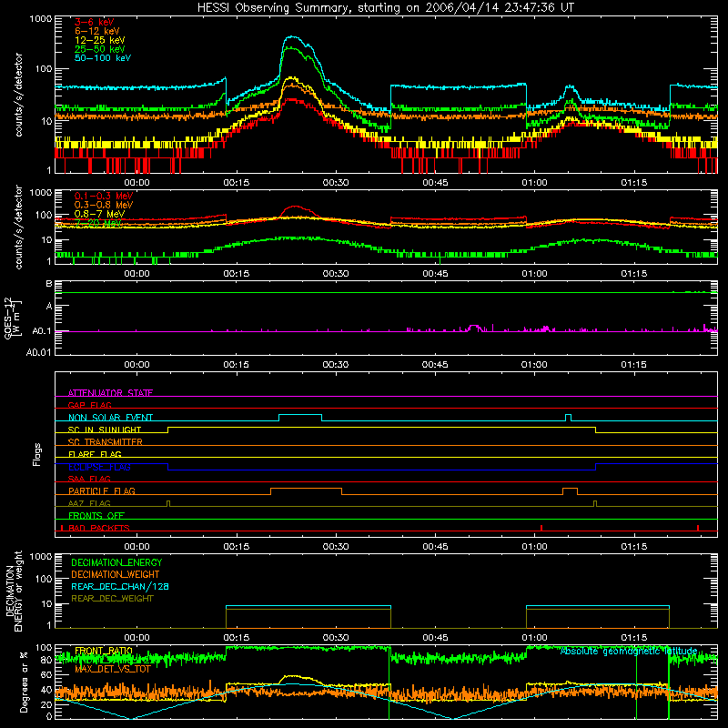Screen dimensions: 728x728
Task: Pick the green 25-50 keV legend label
Action: coord(100,49)
